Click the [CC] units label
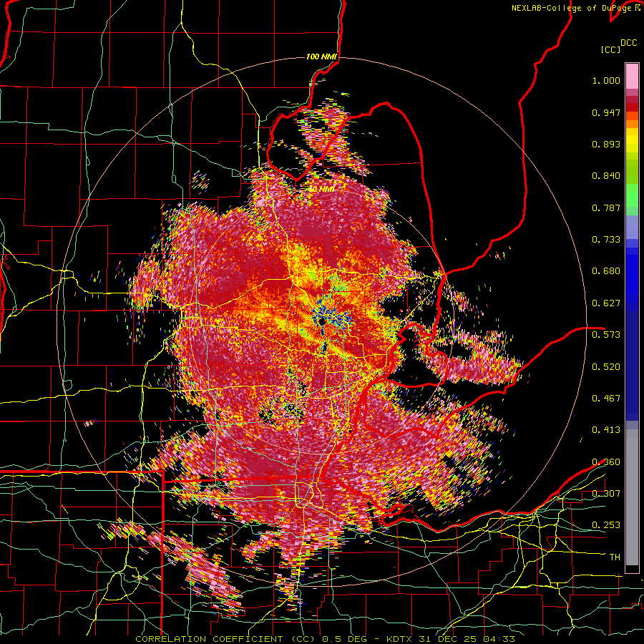The height and width of the screenshot is (644, 644). click(x=611, y=49)
